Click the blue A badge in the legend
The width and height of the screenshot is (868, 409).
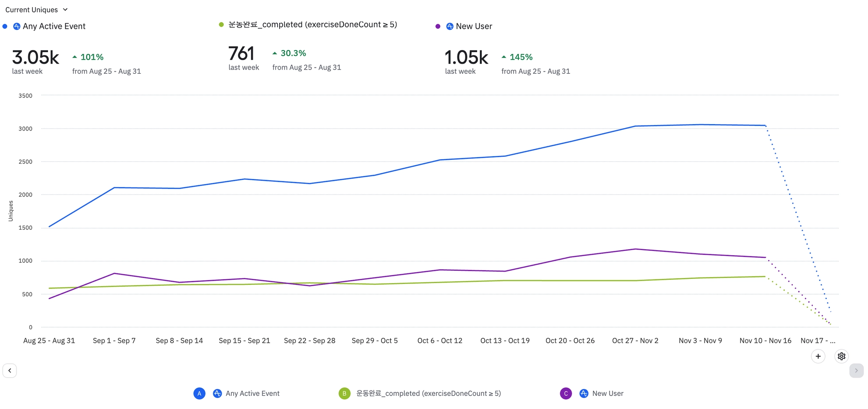coord(199,393)
